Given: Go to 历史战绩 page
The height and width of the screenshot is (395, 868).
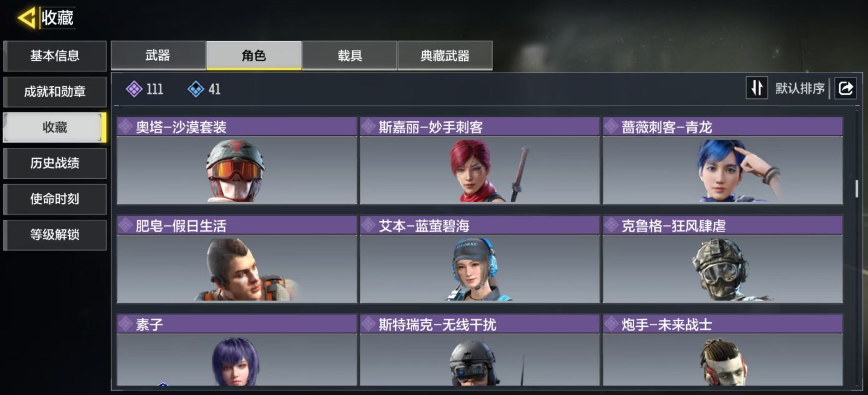Looking at the screenshot, I should (55, 163).
